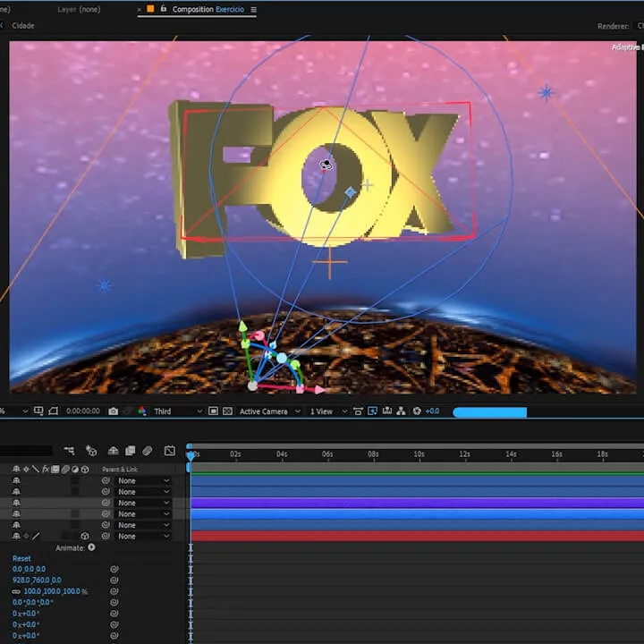Screen dimensions: 644x644
Task: Click the fx column header icon
Action: tap(46, 469)
